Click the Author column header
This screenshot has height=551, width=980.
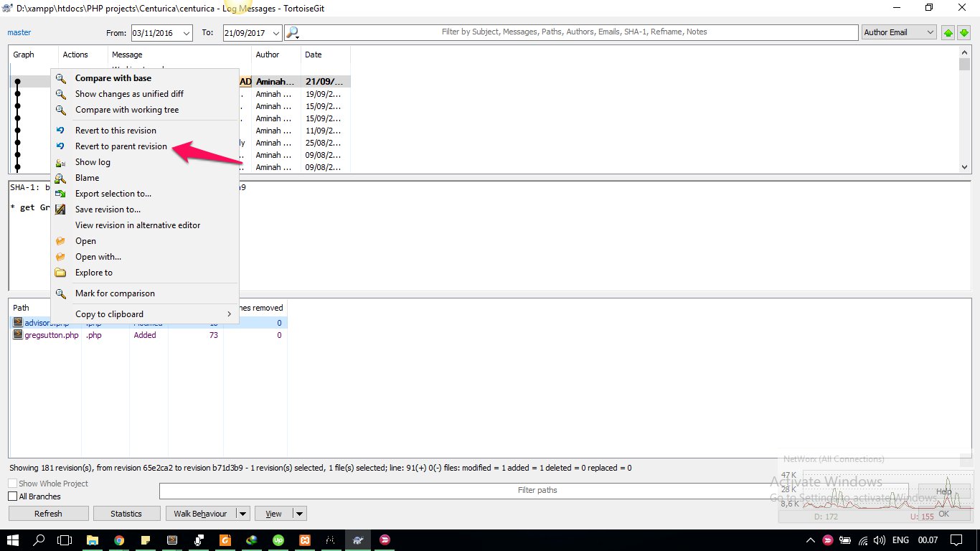point(276,55)
